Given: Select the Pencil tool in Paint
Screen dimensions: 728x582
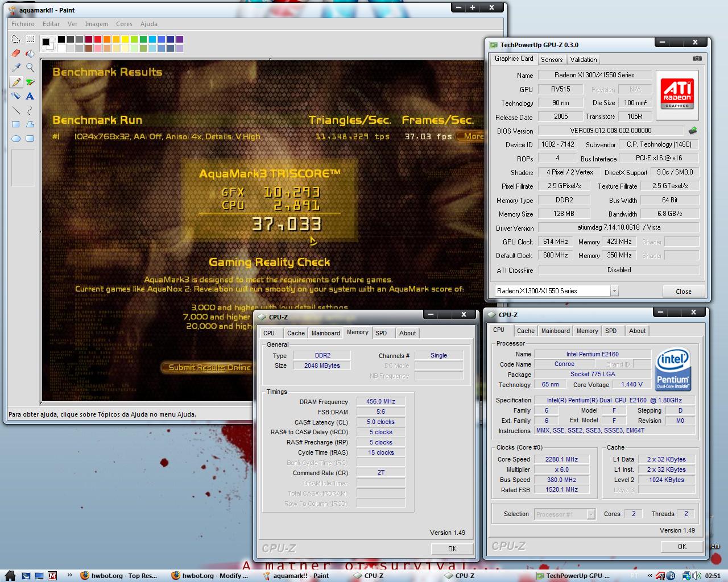Looking at the screenshot, I should 16,82.
